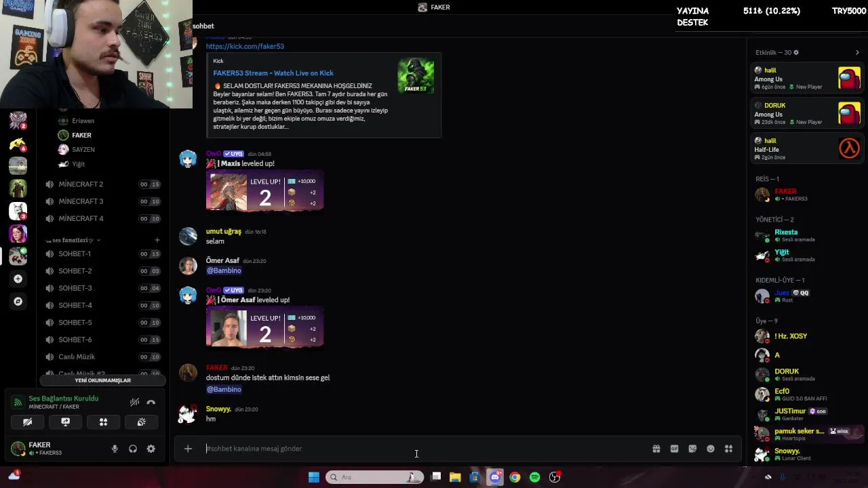Disconnect from voice with the hang-up icon
Viewport: 868px width, 488px height.
pos(151,402)
